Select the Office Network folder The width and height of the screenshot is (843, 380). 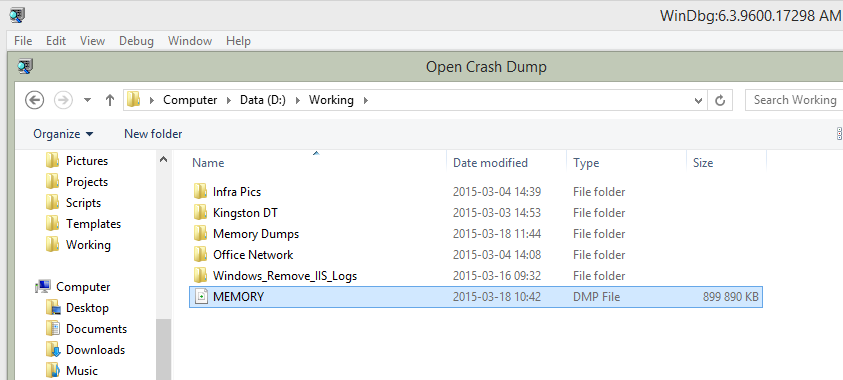click(253, 255)
